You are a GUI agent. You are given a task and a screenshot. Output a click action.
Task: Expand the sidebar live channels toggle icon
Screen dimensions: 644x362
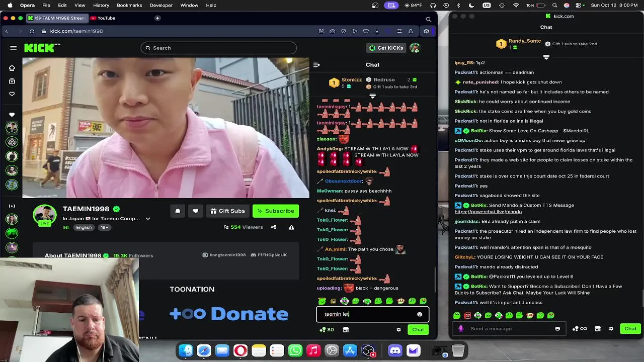click(x=12, y=206)
